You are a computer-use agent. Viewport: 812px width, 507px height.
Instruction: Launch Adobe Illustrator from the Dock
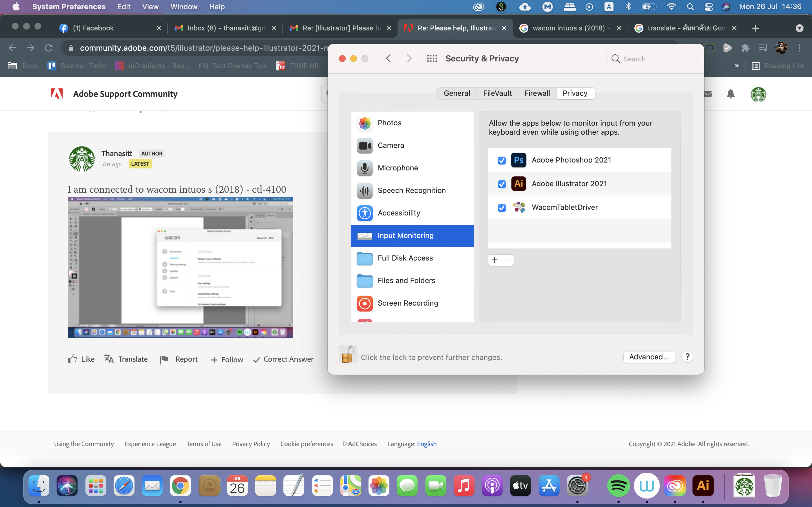pyautogui.click(x=703, y=485)
